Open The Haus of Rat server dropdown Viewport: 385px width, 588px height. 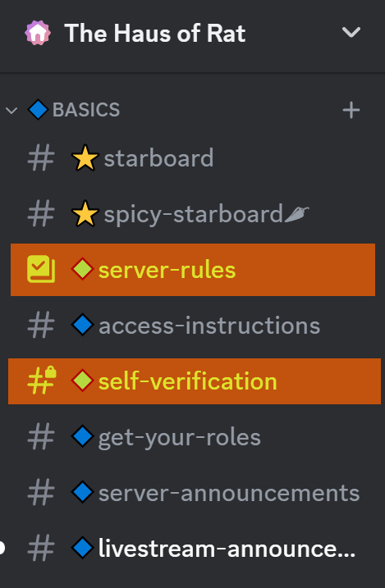(x=351, y=32)
